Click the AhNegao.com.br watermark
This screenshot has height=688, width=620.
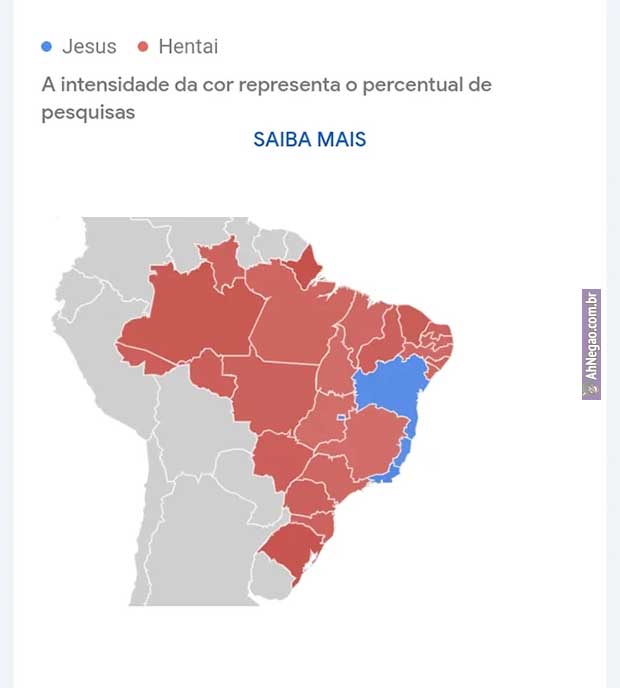click(x=591, y=344)
